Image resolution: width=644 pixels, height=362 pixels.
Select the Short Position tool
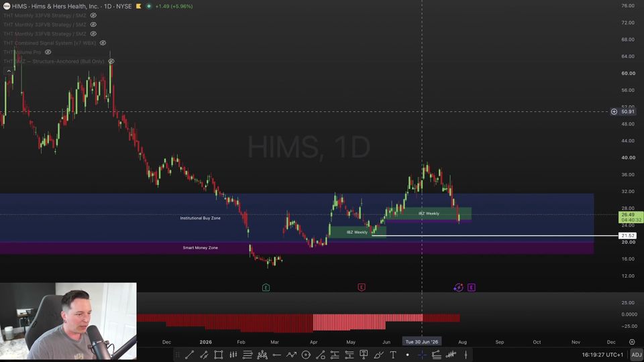coord(349,355)
